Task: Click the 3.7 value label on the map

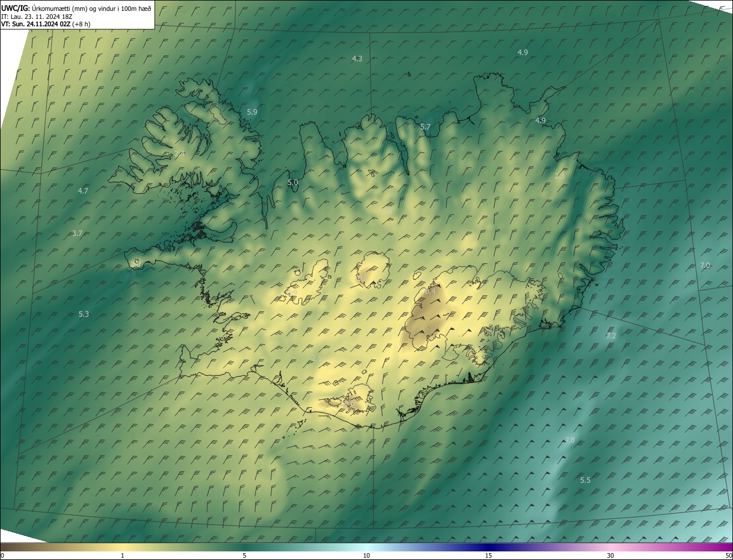Action: point(78,233)
